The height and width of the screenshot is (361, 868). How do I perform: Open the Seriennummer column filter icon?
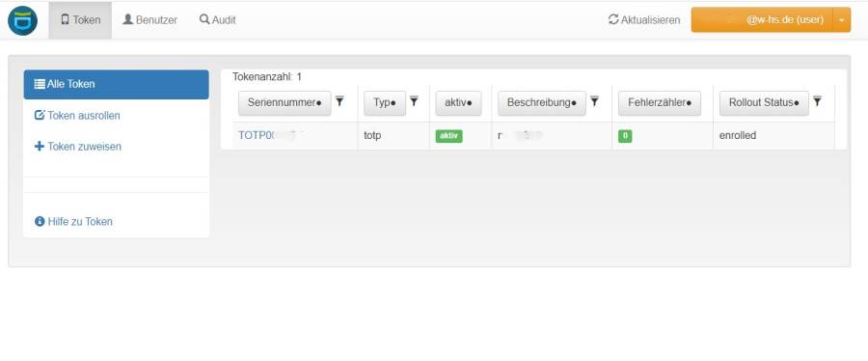click(x=339, y=100)
